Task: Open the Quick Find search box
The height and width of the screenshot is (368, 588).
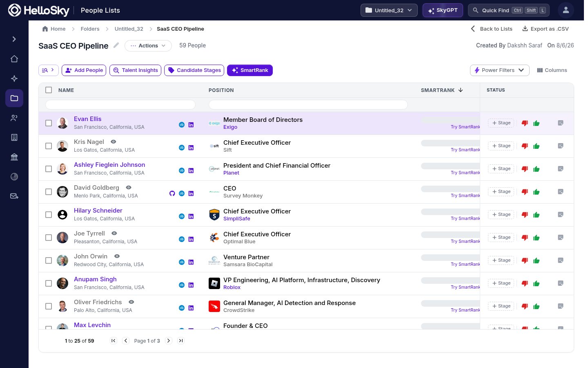Action: click(x=509, y=10)
